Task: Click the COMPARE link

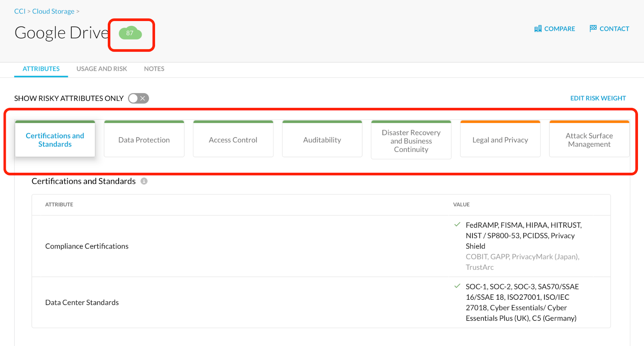Action: 555,29
